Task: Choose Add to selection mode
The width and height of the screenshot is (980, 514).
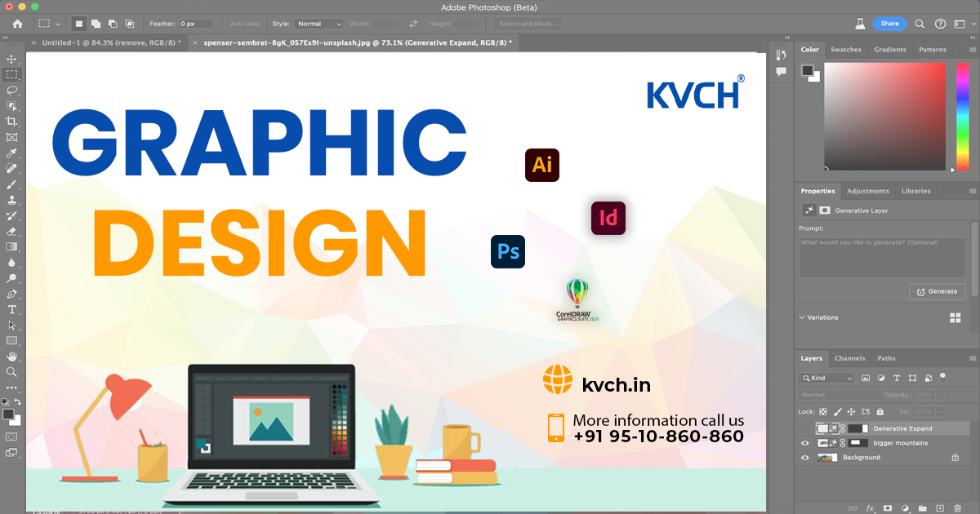Action: pyautogui.click(x=96, y=24)
